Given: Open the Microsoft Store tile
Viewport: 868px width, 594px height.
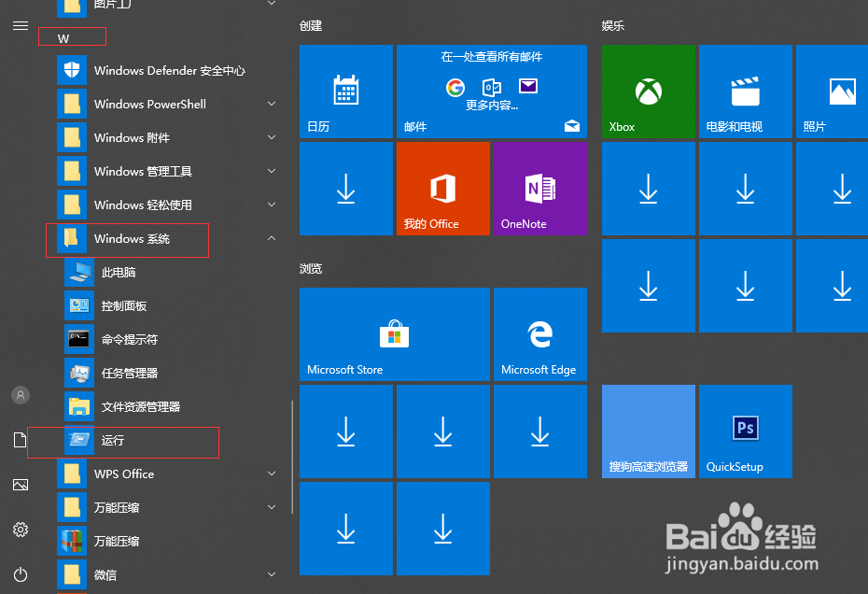Looking at the screenshot, I should 395,334.
